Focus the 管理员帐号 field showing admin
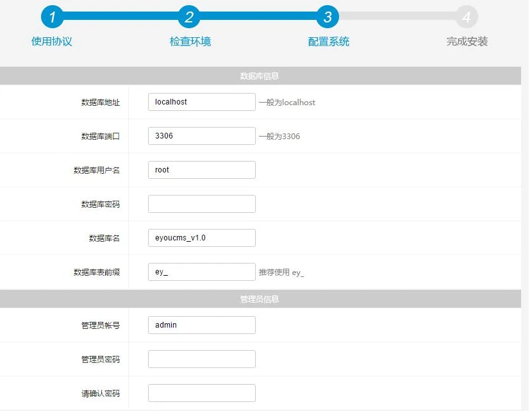This screenshot has height=411, width=532. (x=201, y=325)
